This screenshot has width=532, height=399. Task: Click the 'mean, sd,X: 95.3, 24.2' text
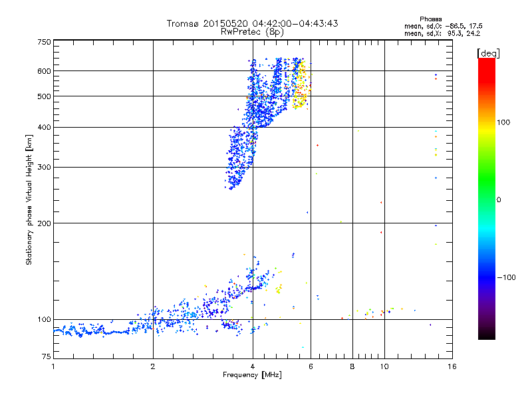(x=442, y=33)
